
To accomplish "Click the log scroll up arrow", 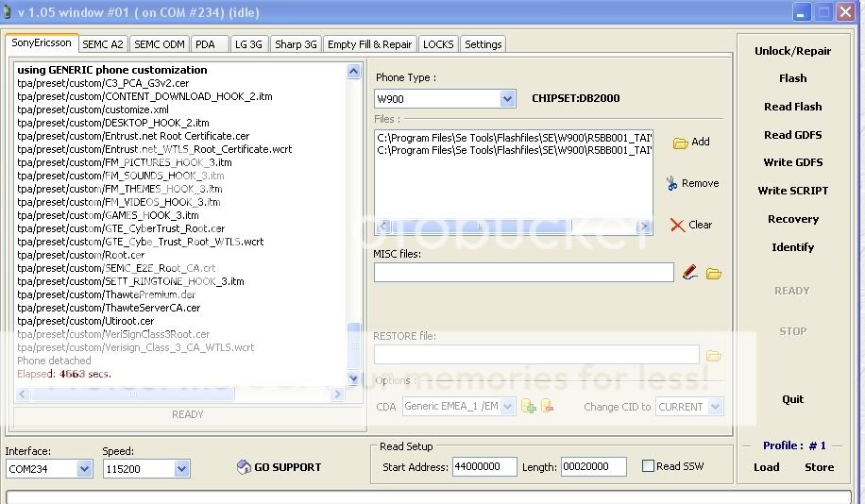I will point(353,71).
